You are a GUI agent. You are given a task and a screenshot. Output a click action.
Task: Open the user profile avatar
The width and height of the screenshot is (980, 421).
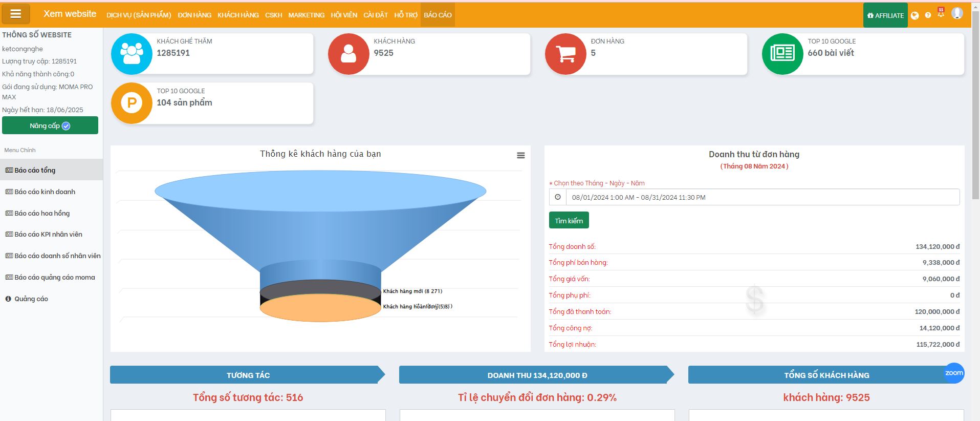957,13
